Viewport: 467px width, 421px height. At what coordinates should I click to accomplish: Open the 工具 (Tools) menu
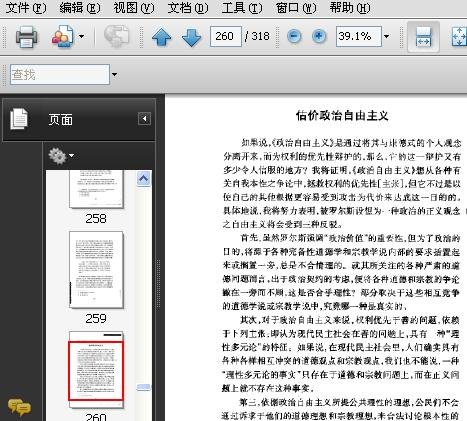pyautogui.click(x=242, y=8)
